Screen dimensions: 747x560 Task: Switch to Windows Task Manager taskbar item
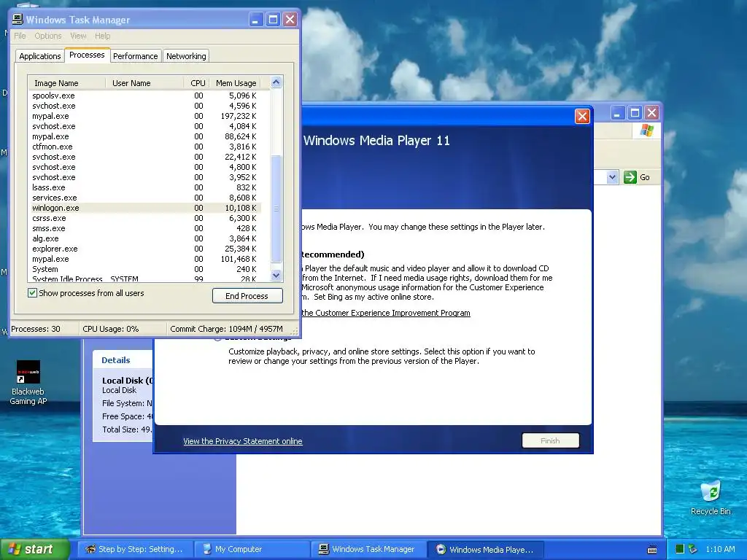coord(370,550)
